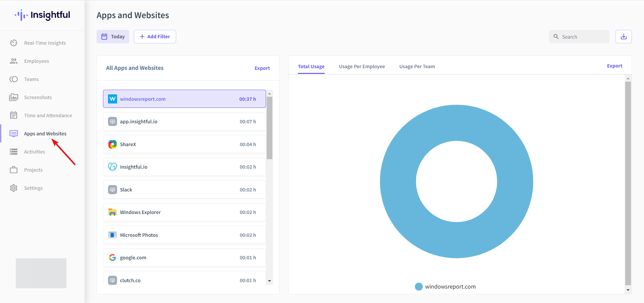Open the Settings page

(x=33, y=188)
